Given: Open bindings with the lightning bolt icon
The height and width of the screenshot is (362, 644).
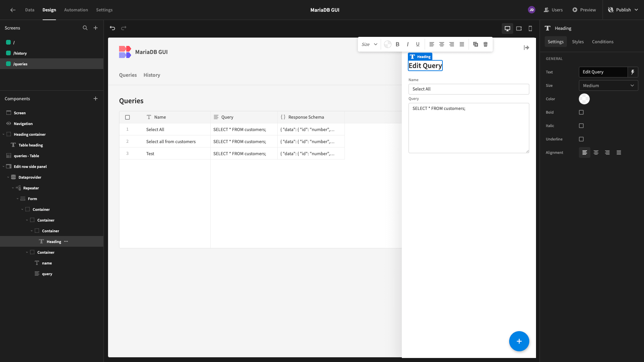Looking at the screenshot, I should 633,72.
